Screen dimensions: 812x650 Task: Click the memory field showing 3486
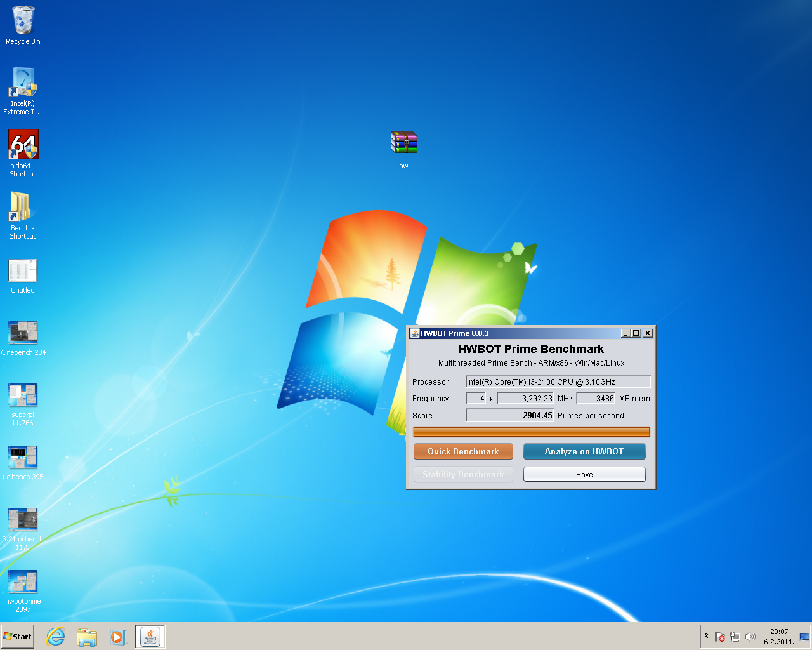[x=596, y=399]
